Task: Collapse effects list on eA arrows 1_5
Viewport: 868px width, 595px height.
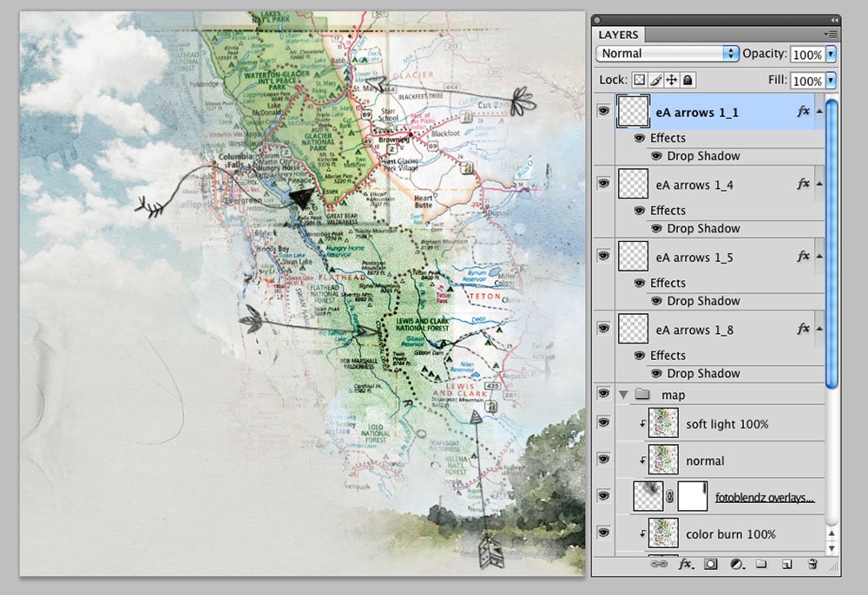Action: click(819, 257)
